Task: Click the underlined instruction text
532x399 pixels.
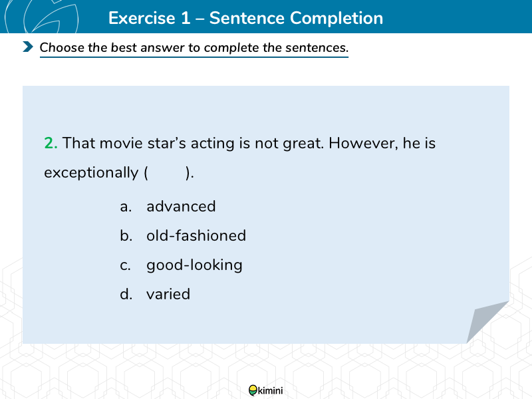Action: pos(194,47)
